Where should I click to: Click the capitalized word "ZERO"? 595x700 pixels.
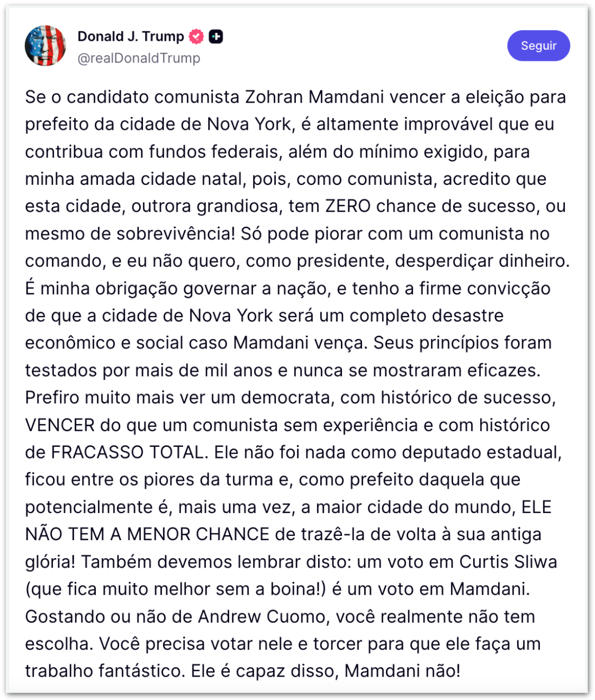tap(348, 206)
